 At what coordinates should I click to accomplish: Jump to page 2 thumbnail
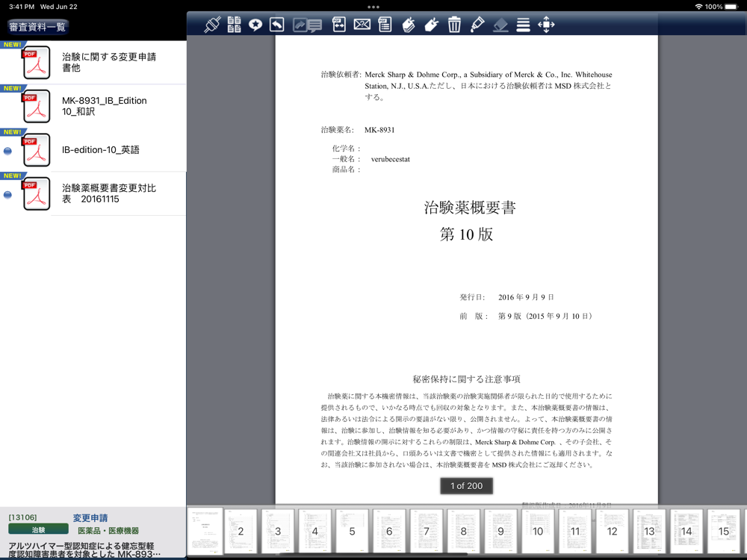pyautogui.click(x=241, y=531)
